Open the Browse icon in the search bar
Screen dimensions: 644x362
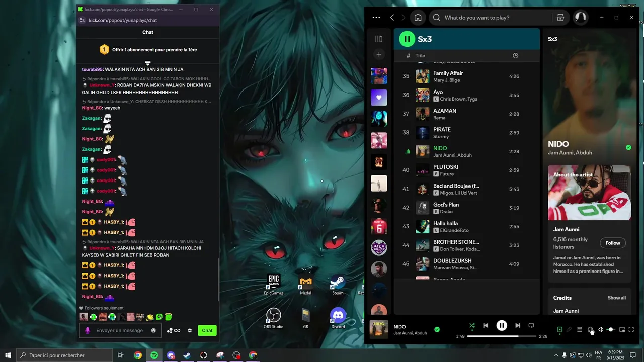pyautogui.click(x=560, y=18)
